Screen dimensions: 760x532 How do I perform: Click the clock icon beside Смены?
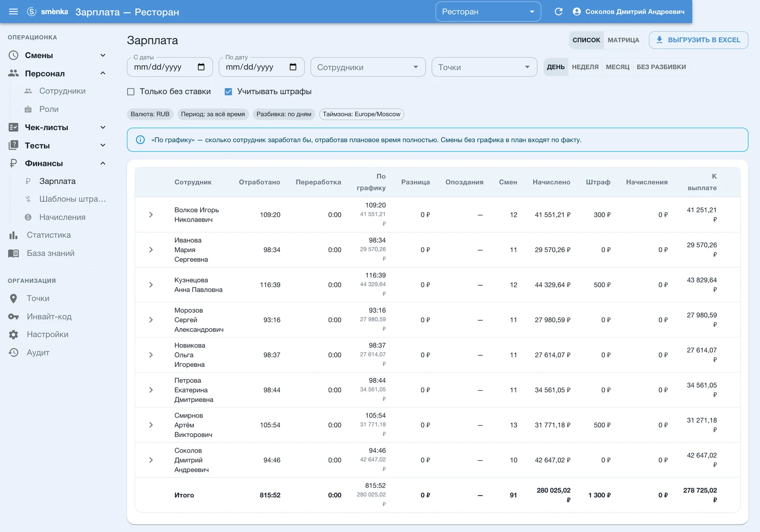pos(14,56)
